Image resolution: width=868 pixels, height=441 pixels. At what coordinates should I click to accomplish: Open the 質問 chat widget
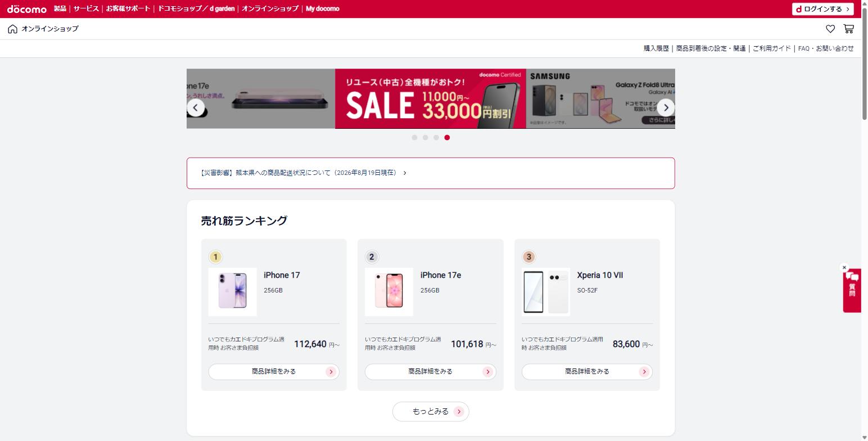tap(852, 290)
